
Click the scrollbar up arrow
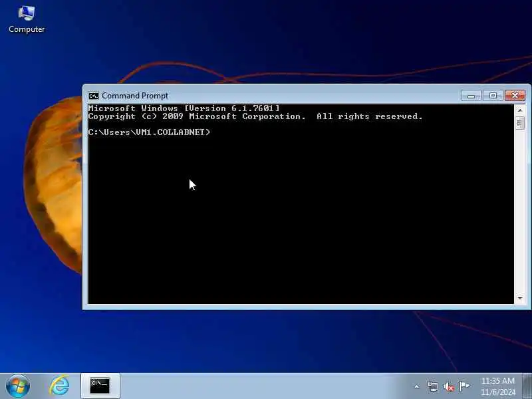(x=519, y=110)
